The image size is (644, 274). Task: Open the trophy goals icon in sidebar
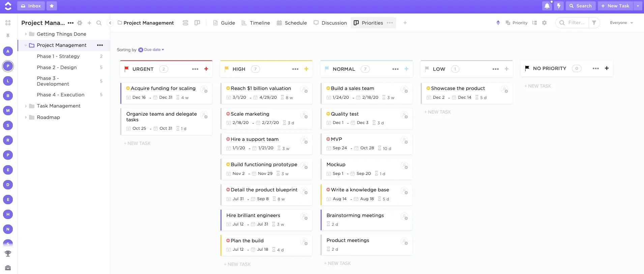[8, 253]
